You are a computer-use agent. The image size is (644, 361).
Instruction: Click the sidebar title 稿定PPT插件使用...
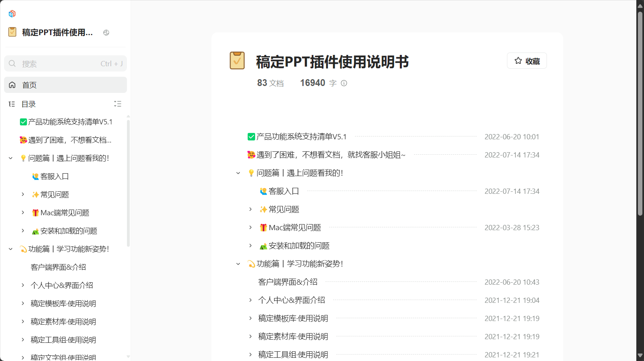coord(57,33)
